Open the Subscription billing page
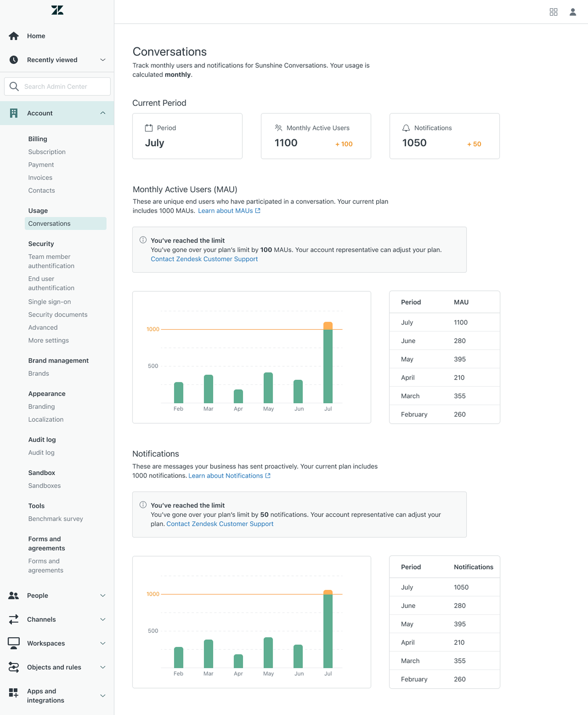This screenshot has height=715, width=588. click(47, 152)
